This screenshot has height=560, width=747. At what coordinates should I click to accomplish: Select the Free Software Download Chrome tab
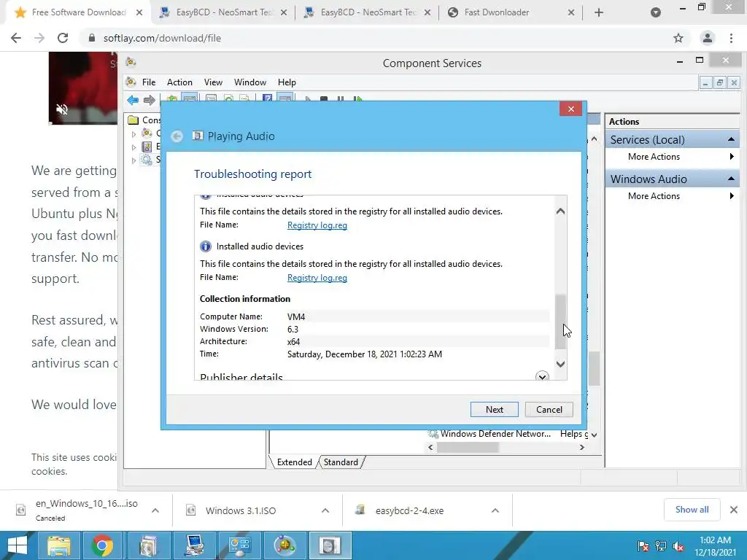(x=77, y=12)
